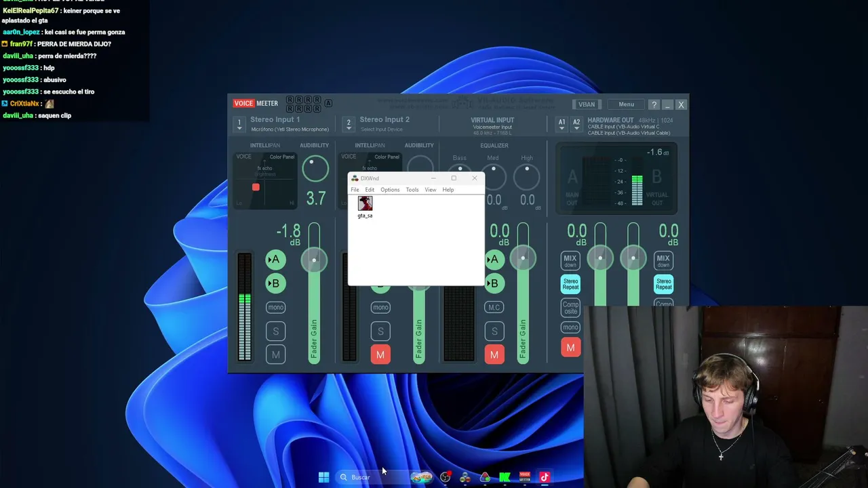Open the Windows Start menu
Viewport: 868px width, 488px height.
coord(323,477)
